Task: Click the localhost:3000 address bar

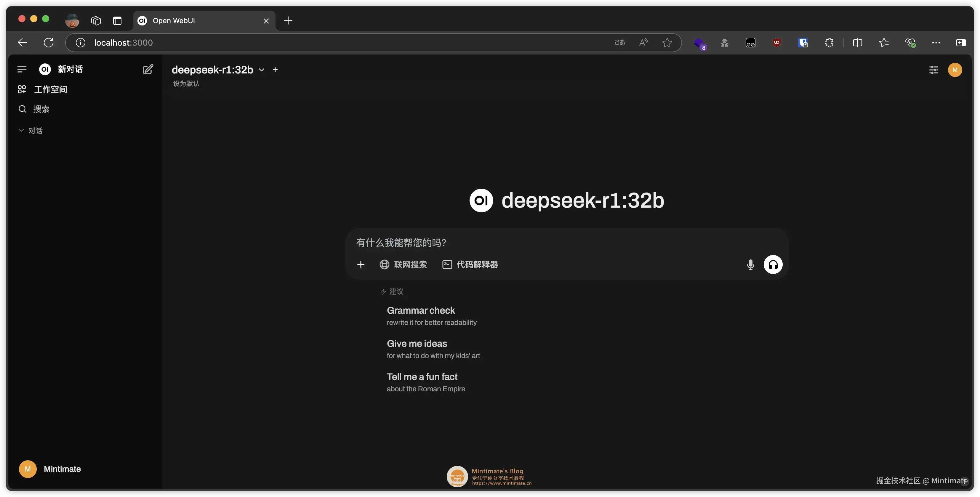Action: [x=123, y=43]
